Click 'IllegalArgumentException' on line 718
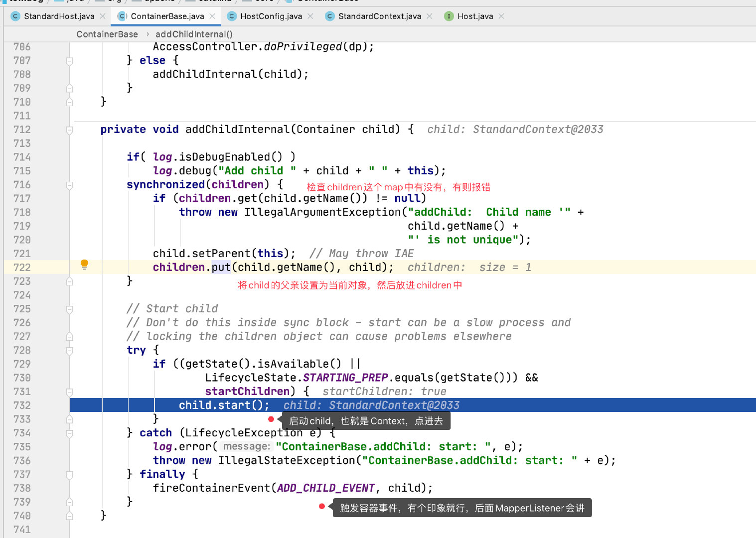 (x=322, y=212)
